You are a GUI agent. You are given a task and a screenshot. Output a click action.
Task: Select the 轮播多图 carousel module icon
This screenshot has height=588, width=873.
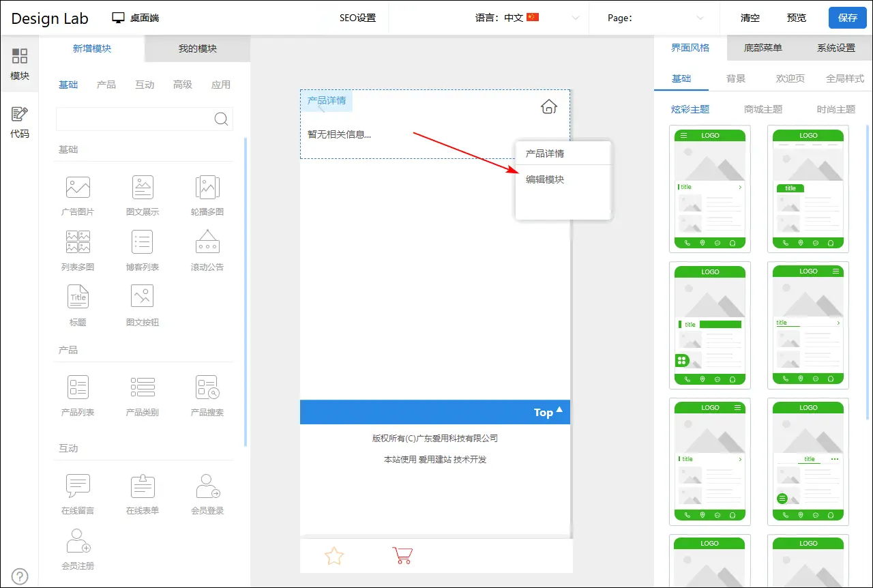click(207, 188)
